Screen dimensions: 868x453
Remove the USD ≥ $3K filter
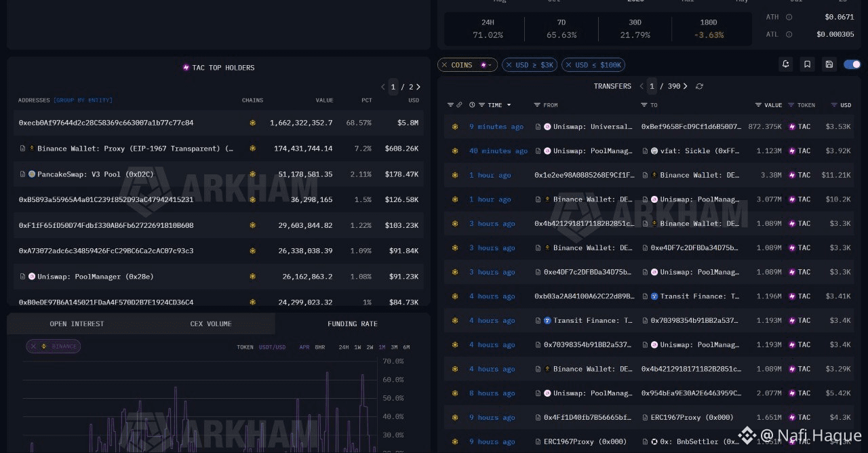click(509, 65)
